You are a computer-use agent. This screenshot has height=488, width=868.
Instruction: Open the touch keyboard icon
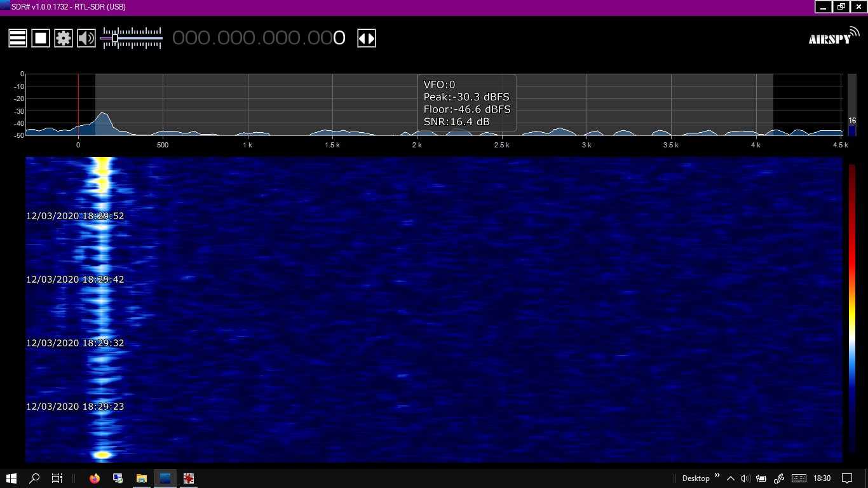click(x=799, y=478)
